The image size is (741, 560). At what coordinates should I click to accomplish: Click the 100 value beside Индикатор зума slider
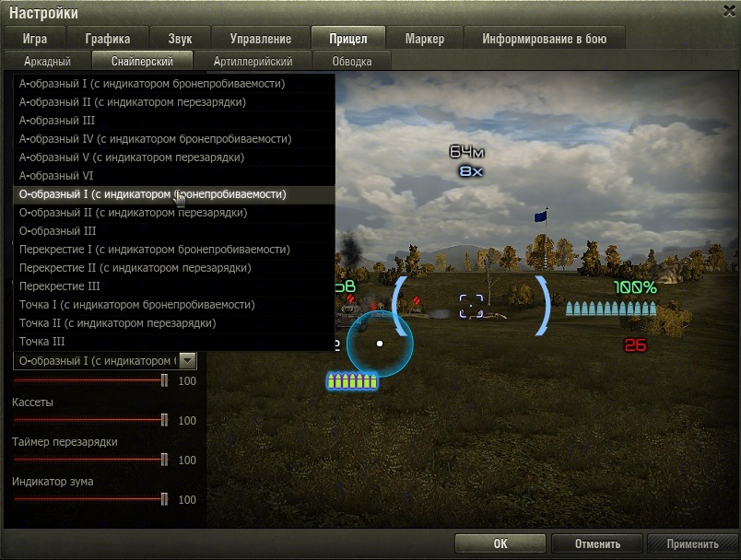187,499
